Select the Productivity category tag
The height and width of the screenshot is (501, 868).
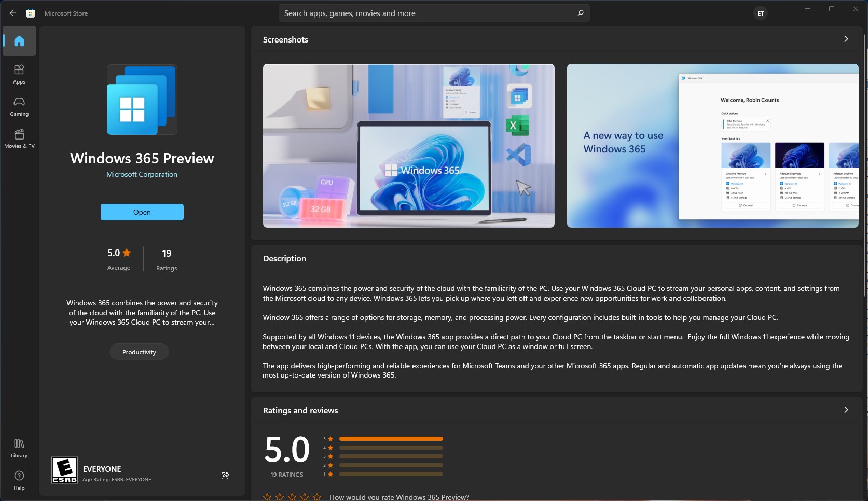(139, 352)
